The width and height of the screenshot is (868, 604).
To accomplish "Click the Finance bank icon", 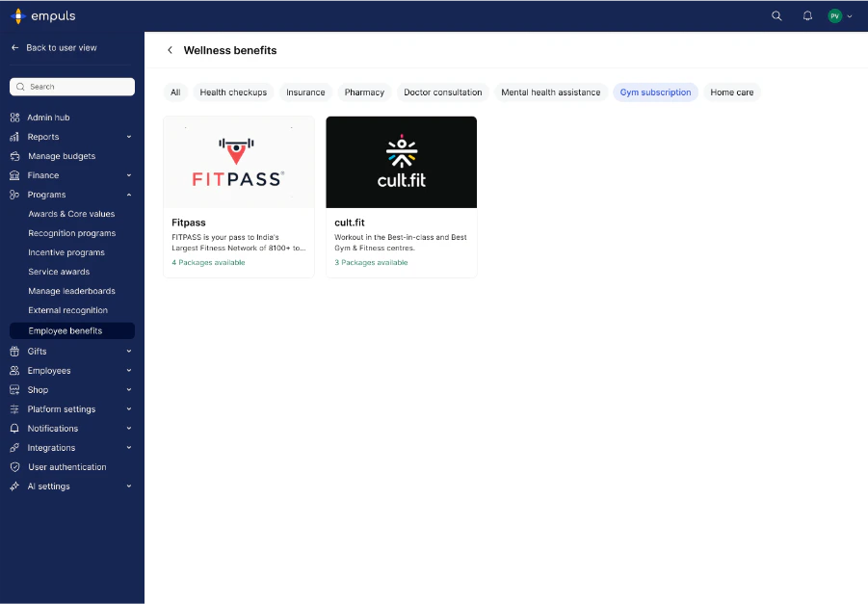I will [x=15, y=175].
